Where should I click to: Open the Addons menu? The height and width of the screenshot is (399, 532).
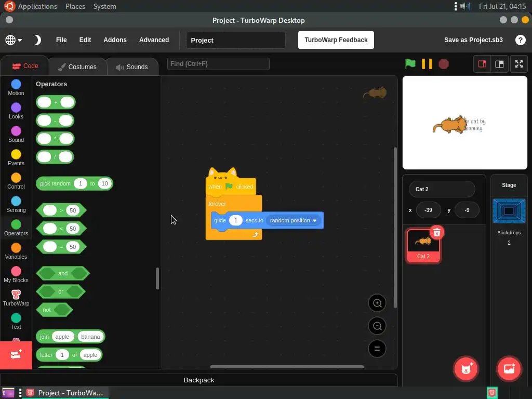(115, 40)
